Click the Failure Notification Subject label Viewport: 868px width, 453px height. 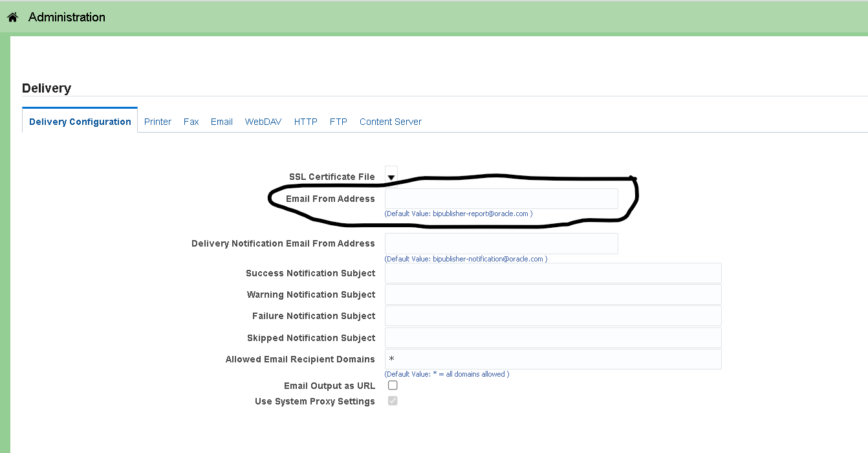pyautogui.click(x=314, y=316)
